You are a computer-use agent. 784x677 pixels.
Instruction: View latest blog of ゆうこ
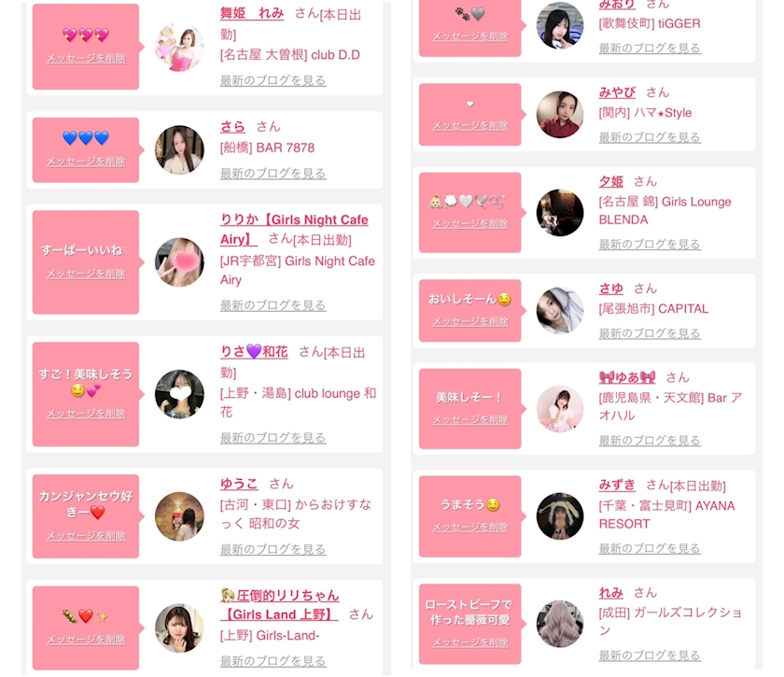273,549
